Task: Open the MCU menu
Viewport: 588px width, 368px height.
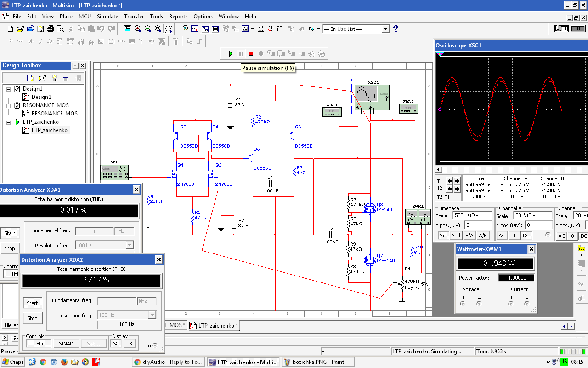Action: (x=85, y=17)
